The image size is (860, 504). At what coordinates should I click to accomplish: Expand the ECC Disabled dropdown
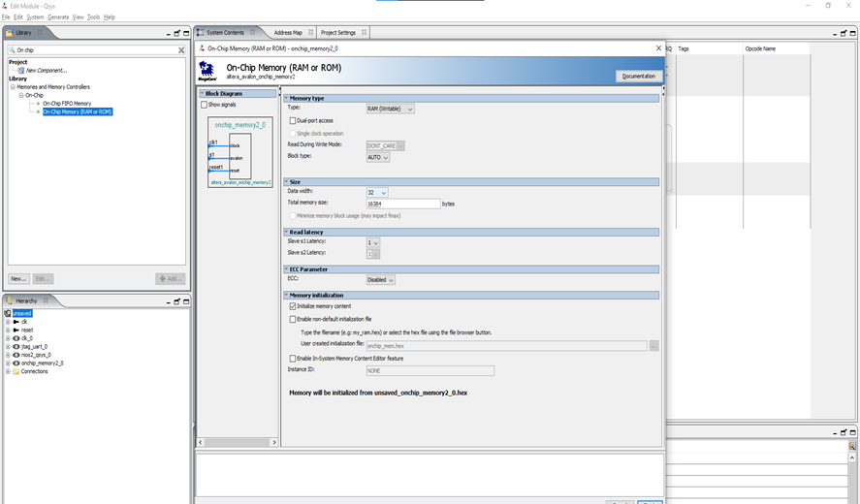tap(381, 280)
